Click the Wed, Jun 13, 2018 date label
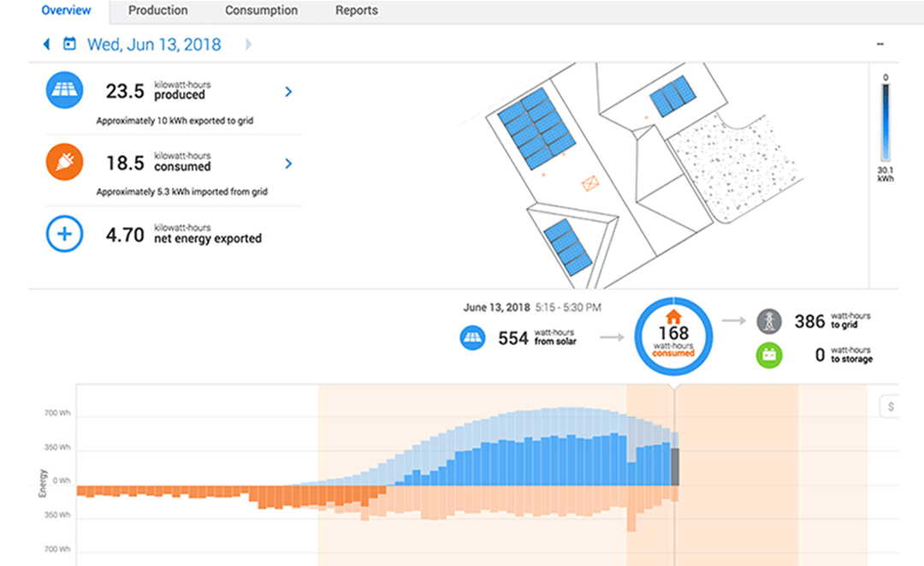 click(154, 45)
